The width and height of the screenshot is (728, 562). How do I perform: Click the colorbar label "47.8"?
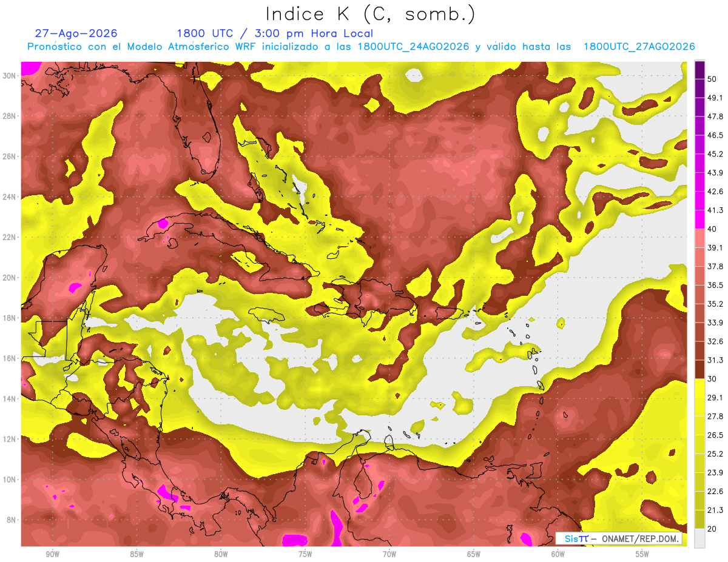[x=716, y=116]
